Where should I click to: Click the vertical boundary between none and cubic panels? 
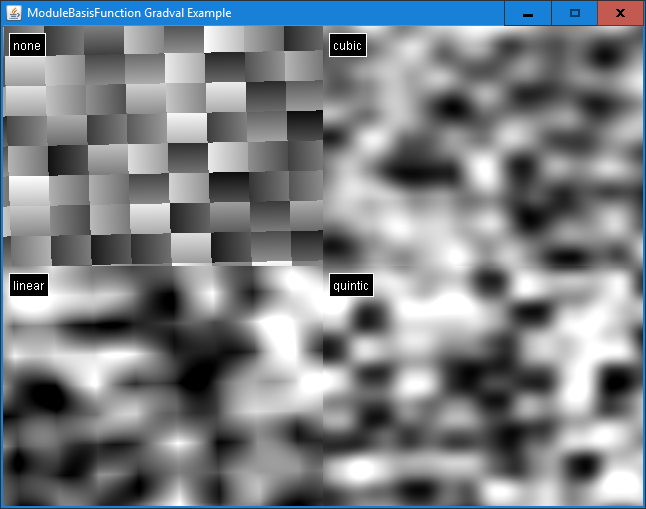click(323, 146)
